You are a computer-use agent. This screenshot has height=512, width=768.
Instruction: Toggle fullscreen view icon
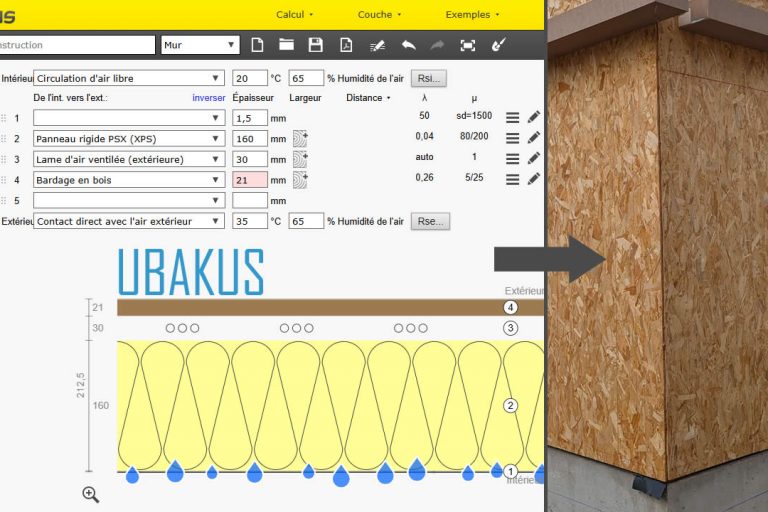coord(467,45)
